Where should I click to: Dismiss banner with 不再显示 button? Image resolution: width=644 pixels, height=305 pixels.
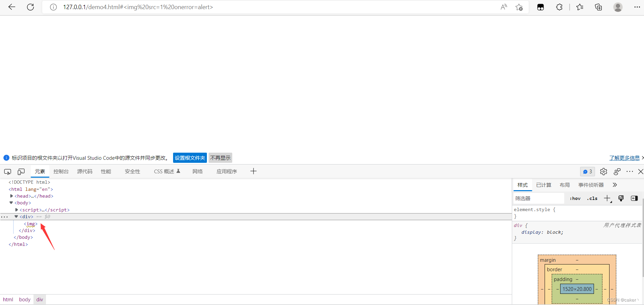point(220,158)
